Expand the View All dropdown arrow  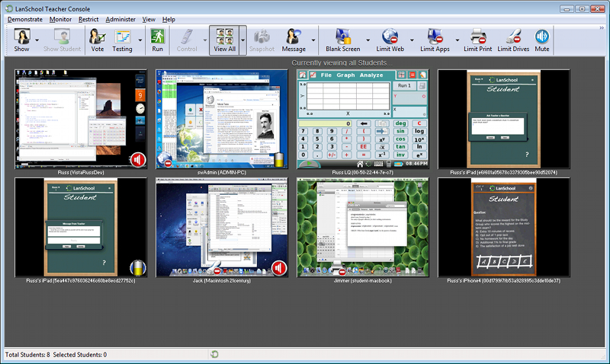click(x=243, y=40)
